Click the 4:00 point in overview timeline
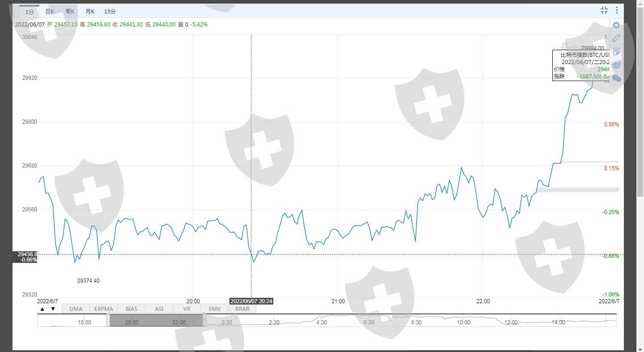The width and height of the screenshot is (644, 352). (322, 322)
